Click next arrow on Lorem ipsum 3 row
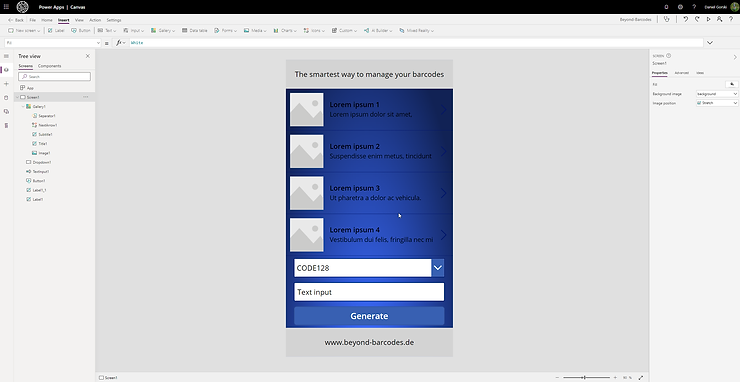 [443, 193]
